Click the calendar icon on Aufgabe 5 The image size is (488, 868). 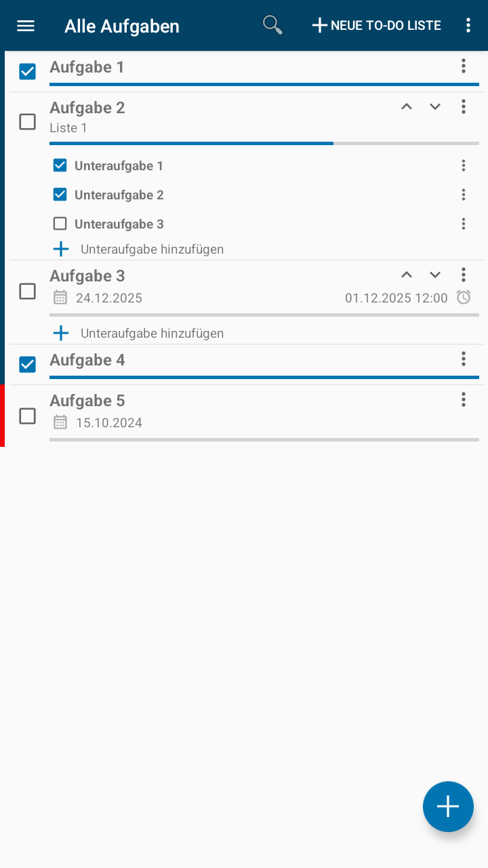(x=60, y=422)
